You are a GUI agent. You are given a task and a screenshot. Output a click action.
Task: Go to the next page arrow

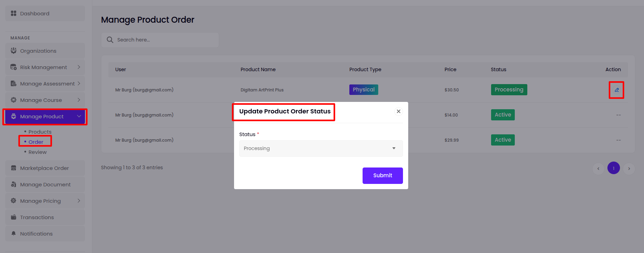[629, 169]
